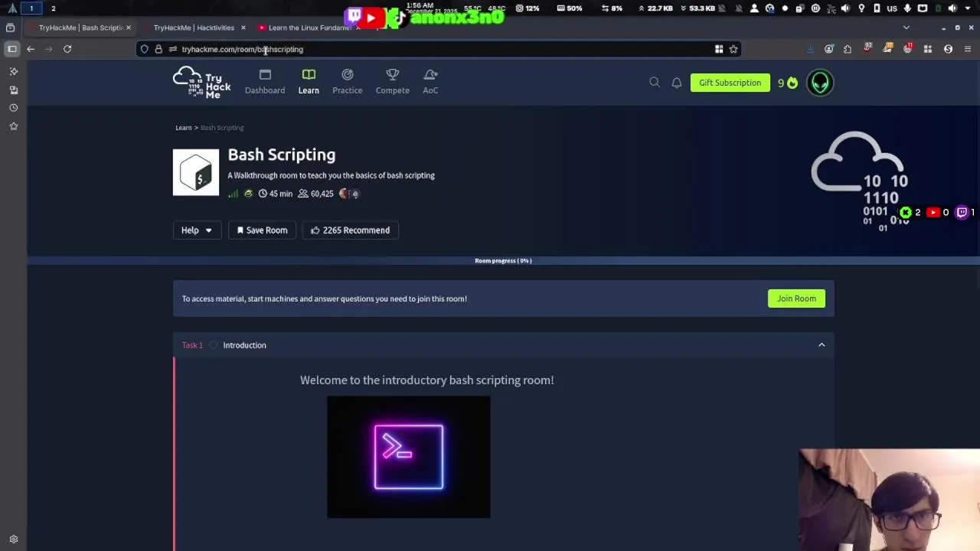Screen dimensions: 980x551
Task: Switch to workspace 2
Action: [x=53, y=8]
